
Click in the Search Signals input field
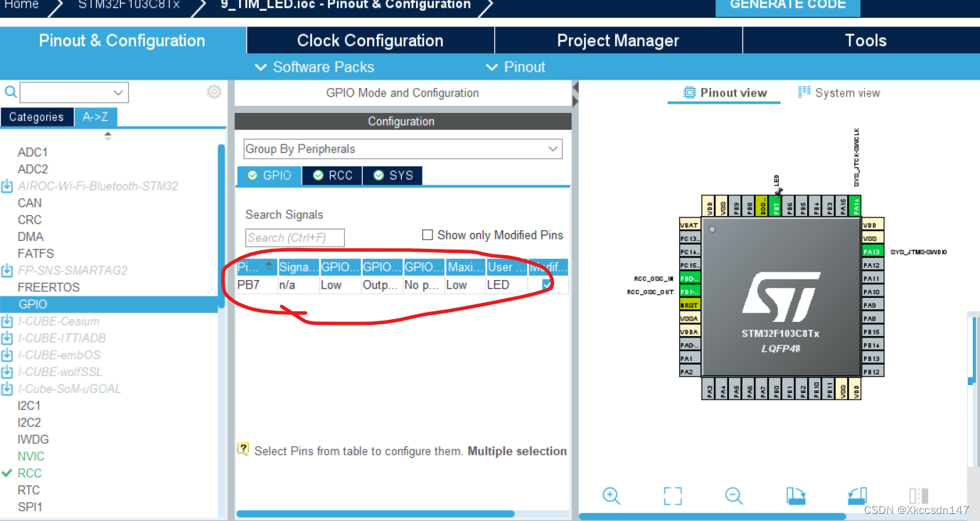tap(295, 237)
